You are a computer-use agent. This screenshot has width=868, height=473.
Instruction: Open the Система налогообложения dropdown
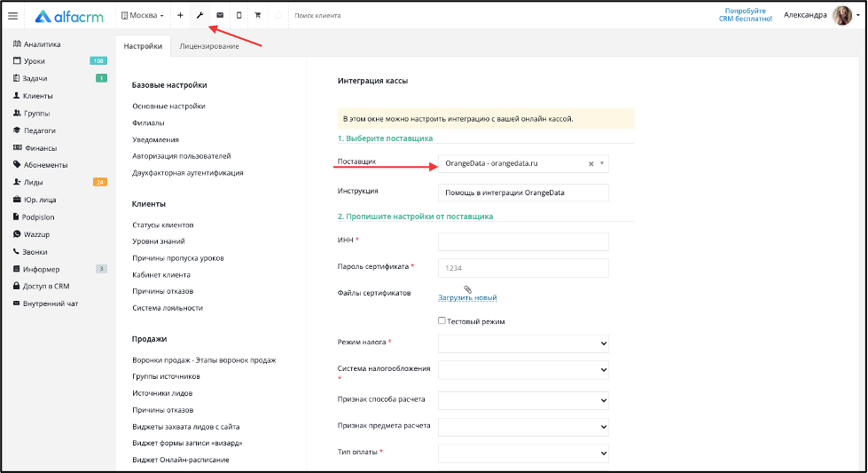click(x=523, y=370)
